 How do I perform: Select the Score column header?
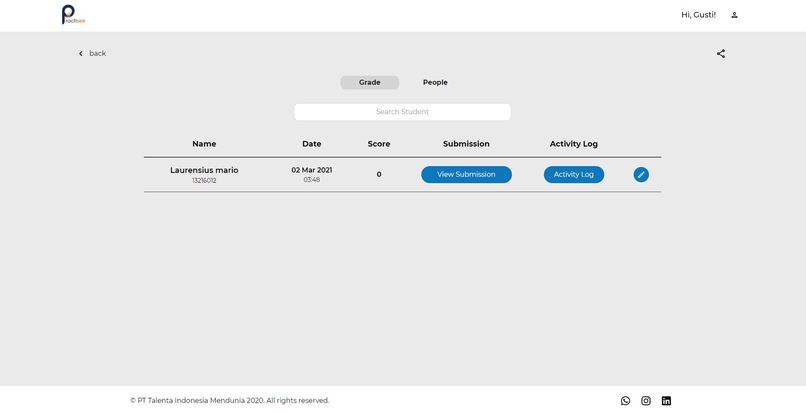379,144
